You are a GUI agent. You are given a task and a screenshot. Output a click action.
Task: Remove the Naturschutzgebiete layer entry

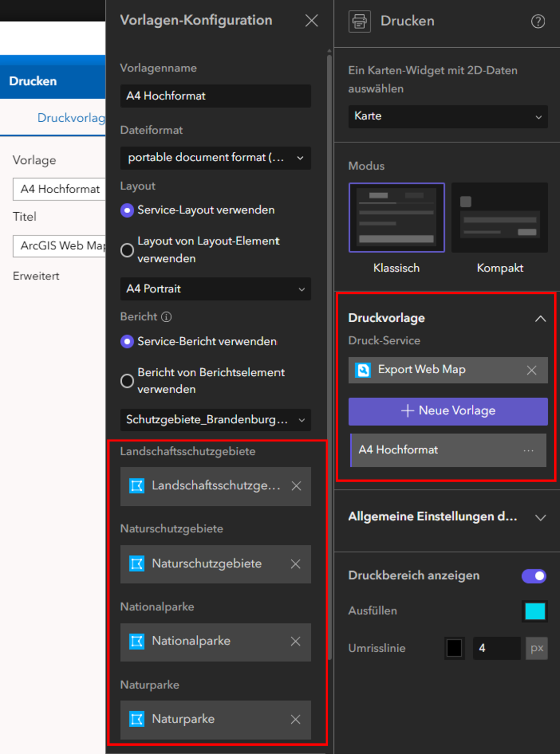[295, 564]
